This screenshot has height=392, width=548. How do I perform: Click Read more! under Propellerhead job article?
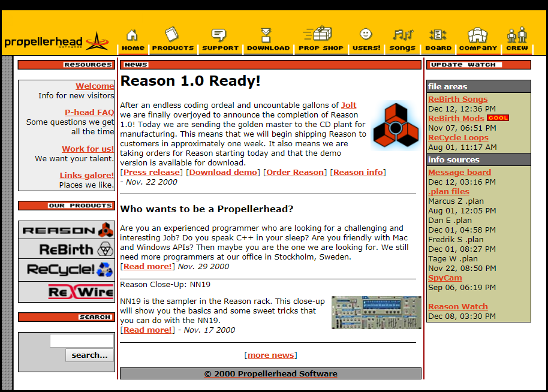(x=147, y=266)
